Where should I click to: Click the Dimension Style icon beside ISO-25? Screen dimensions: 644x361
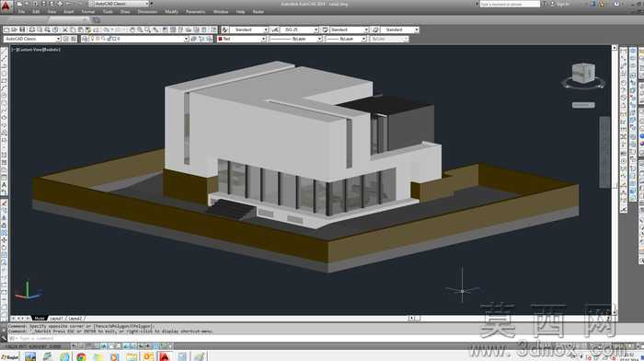coord(275,29)
